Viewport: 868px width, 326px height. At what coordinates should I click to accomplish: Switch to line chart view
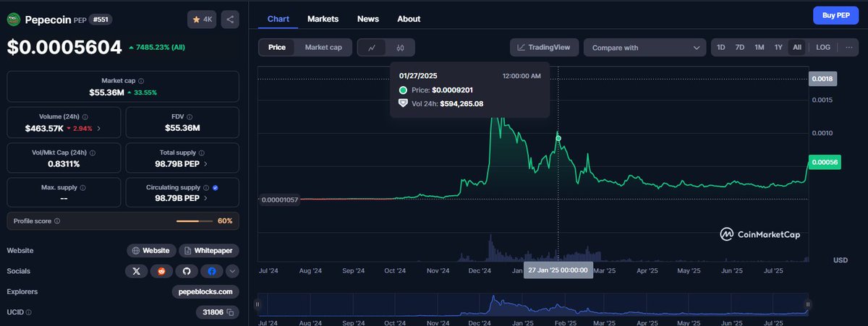click(x=372, y=48)
